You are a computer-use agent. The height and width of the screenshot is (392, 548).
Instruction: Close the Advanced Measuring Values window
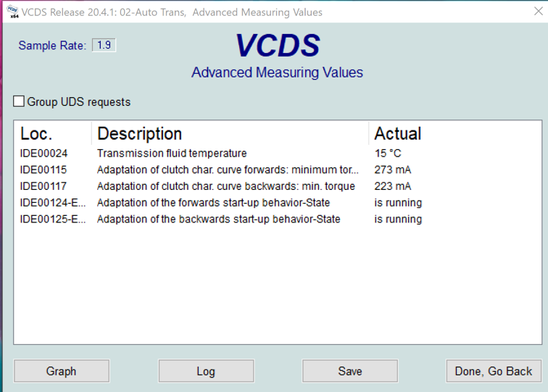tap(539, 12)
